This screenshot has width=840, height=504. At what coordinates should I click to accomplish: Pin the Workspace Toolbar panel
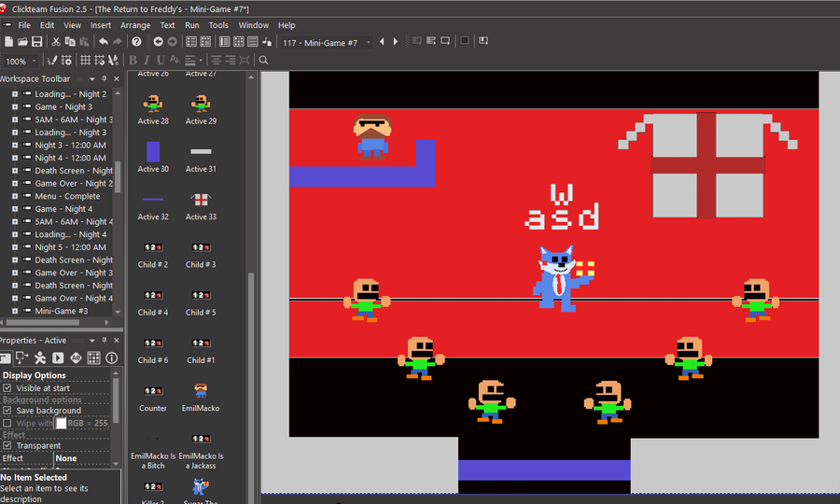(x=105, y=78)
